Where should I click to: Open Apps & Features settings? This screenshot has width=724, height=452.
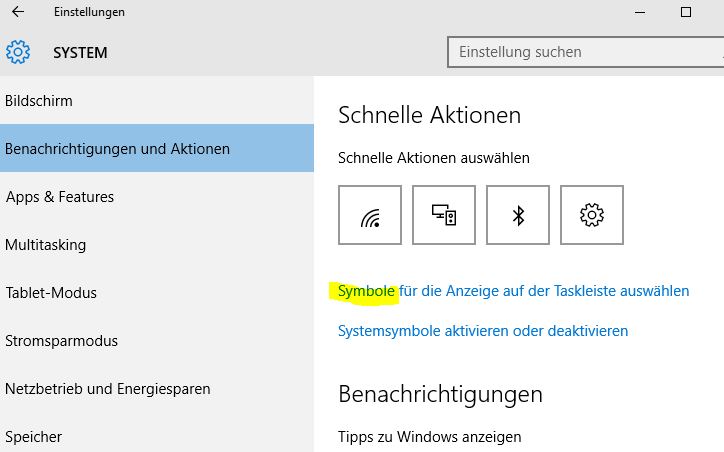point(157,197)
